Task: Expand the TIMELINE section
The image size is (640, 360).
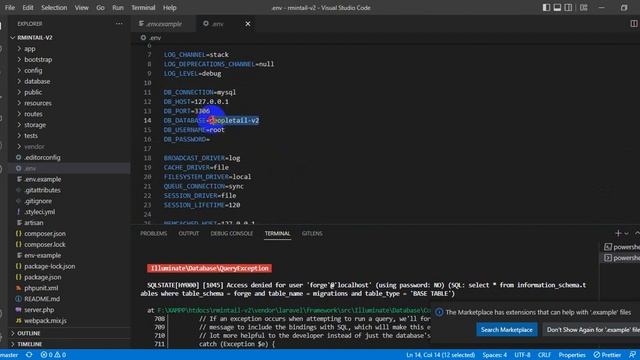Action: coord(29,344)
